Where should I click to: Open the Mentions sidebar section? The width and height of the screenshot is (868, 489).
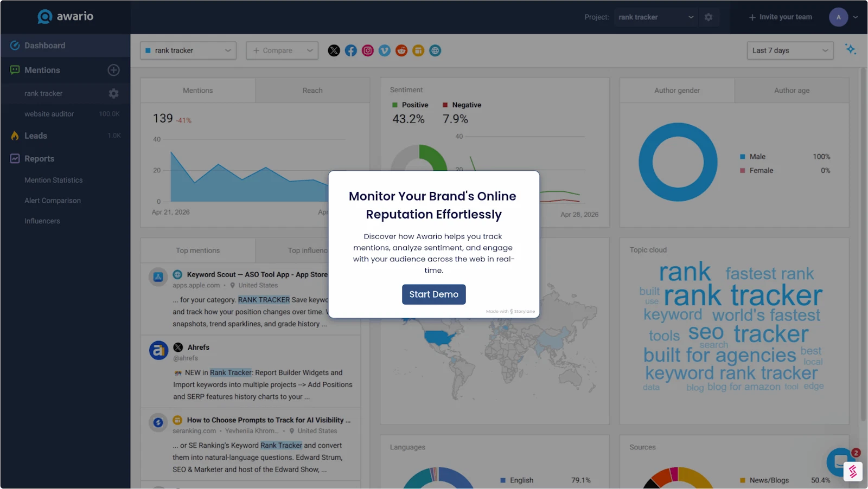(x=42, y=70)
